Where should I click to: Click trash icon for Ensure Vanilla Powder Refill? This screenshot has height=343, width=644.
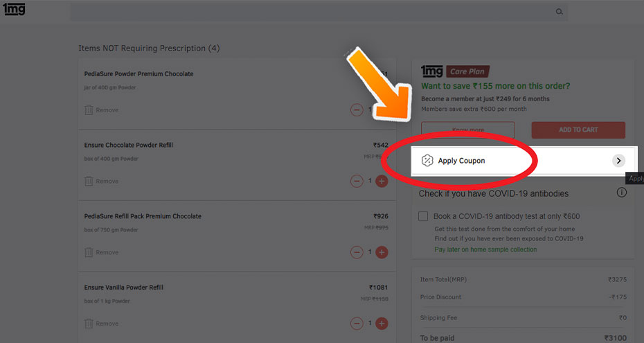coord(89,324)
